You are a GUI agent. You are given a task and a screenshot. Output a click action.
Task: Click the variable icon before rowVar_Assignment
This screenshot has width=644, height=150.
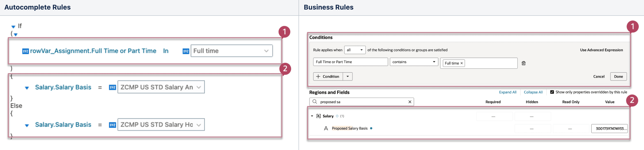click(25, 51)
